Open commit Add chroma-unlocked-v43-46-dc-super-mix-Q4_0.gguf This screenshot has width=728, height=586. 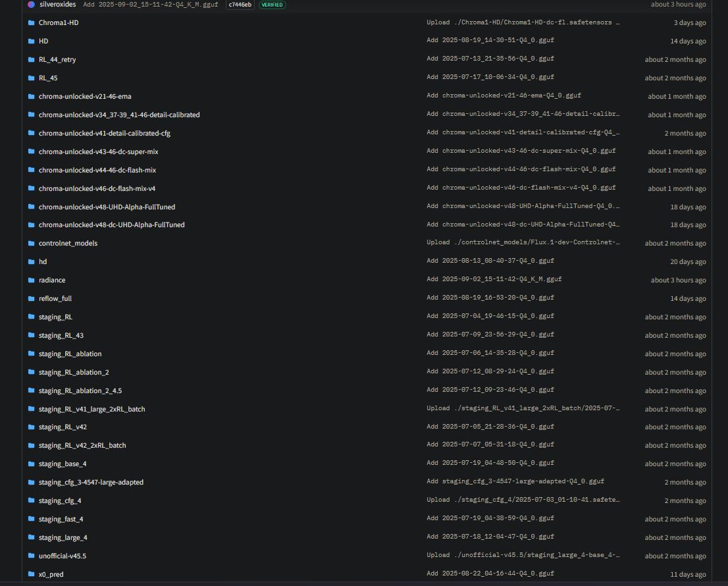(521, 151)
